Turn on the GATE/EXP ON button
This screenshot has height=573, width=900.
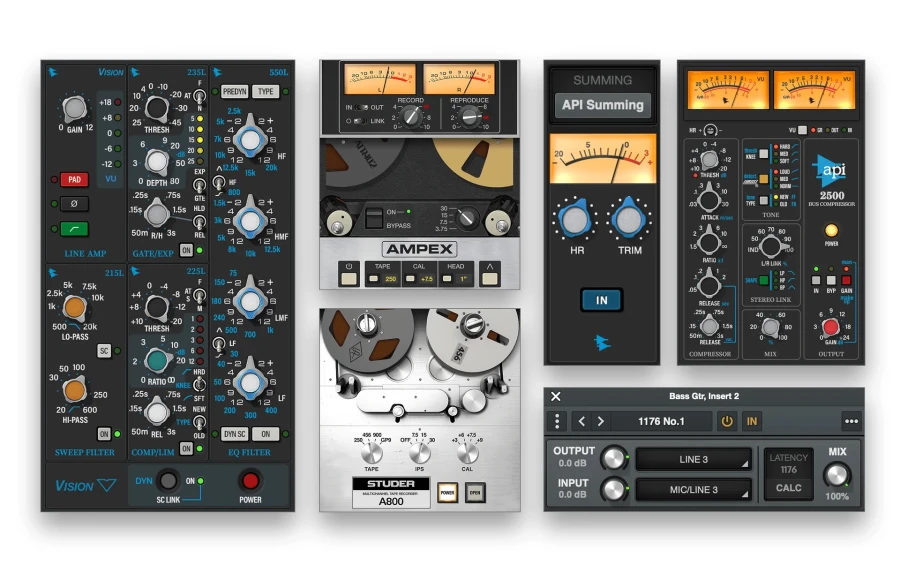click(x=186, y=250)
